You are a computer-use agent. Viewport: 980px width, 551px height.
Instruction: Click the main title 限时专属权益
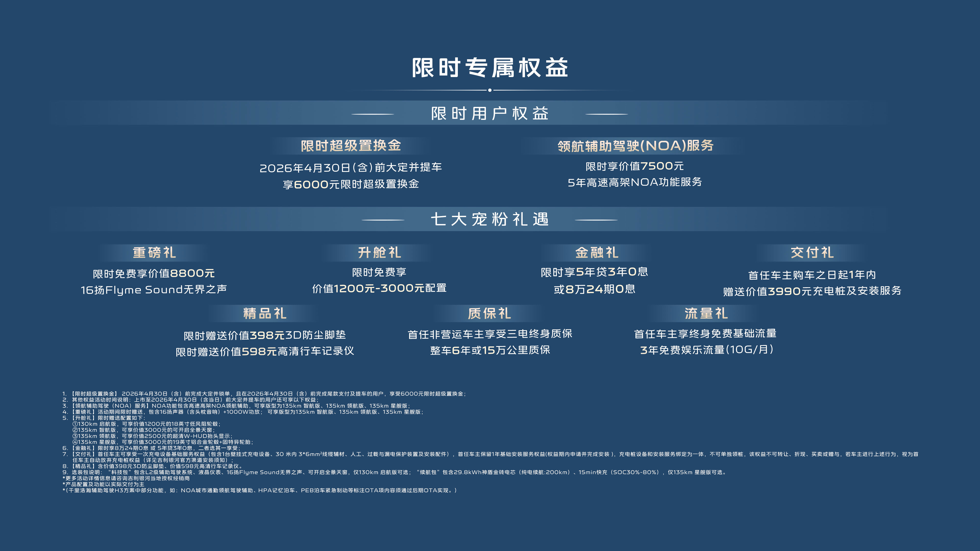tap(490, 68)
